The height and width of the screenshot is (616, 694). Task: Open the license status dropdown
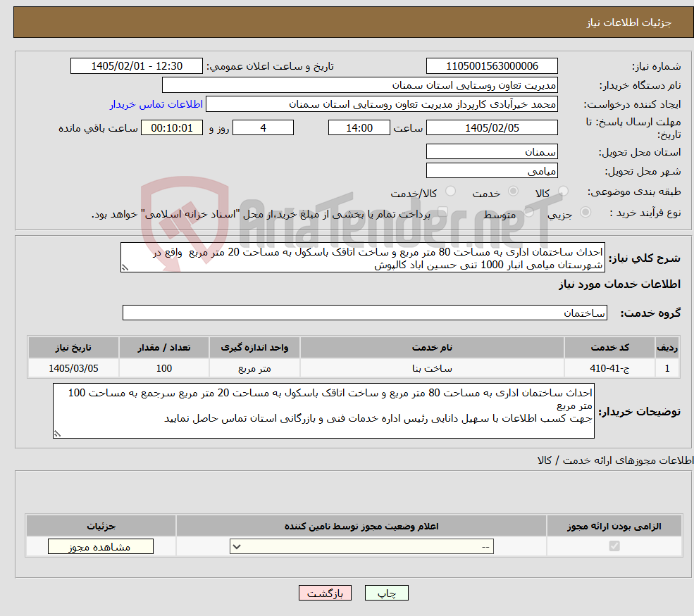click(x=361, y=546)
